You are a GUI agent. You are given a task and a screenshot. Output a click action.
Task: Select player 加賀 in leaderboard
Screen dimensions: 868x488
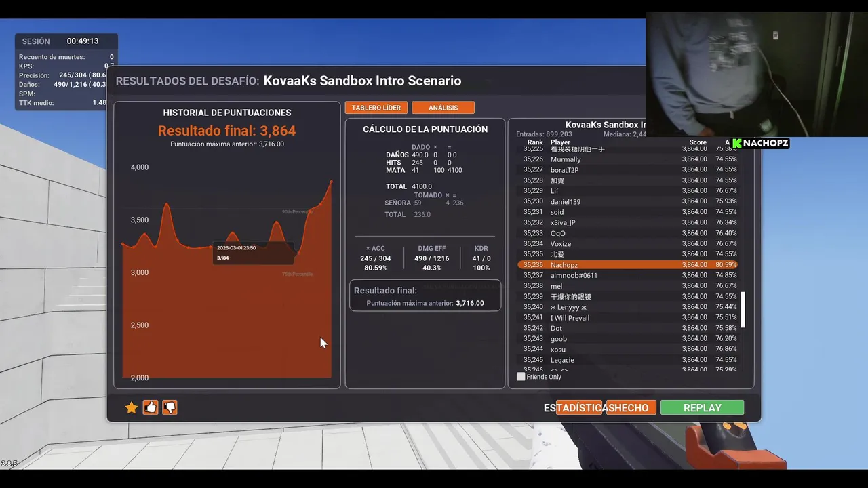628,180
